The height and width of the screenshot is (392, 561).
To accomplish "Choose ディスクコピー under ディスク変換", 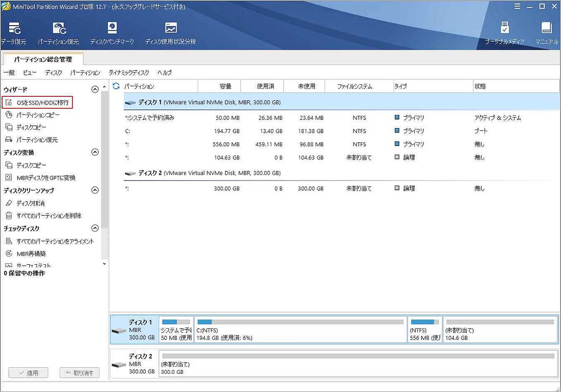I will point(26,165).
